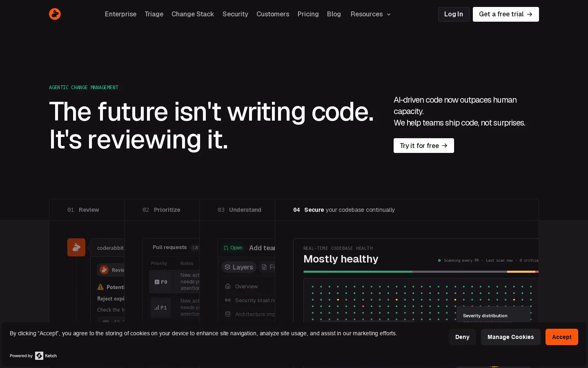Click the codebase health progress bar
Screen dimensions: 588x368
pos(421,272)
